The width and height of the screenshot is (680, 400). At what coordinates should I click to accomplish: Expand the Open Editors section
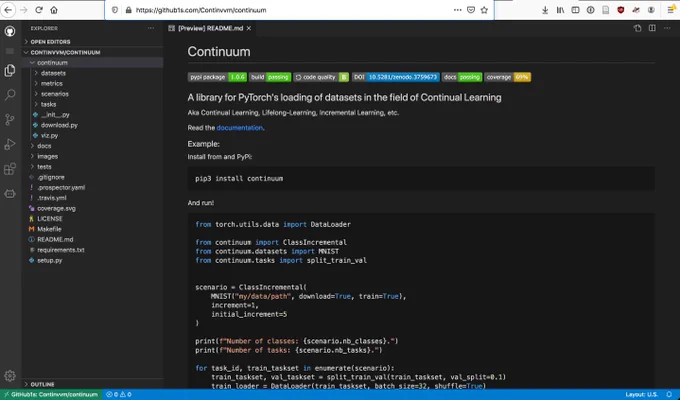pos(92,42)
